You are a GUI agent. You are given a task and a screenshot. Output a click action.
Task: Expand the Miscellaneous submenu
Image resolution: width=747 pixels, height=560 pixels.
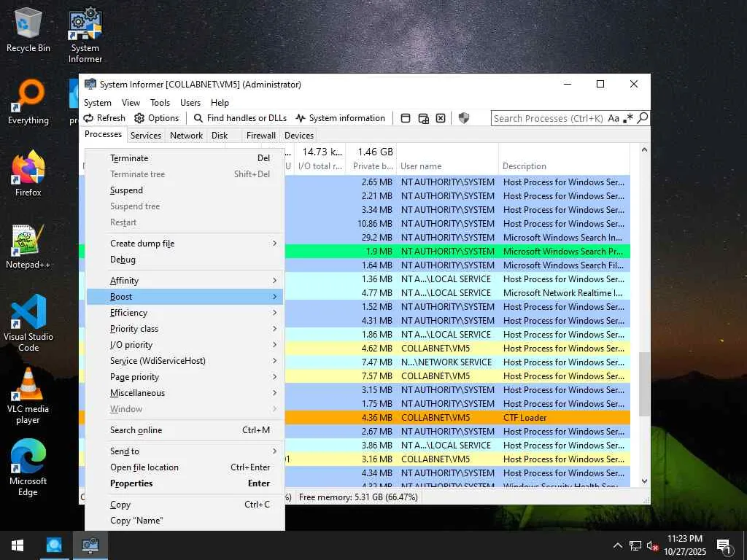click(185, 393)
